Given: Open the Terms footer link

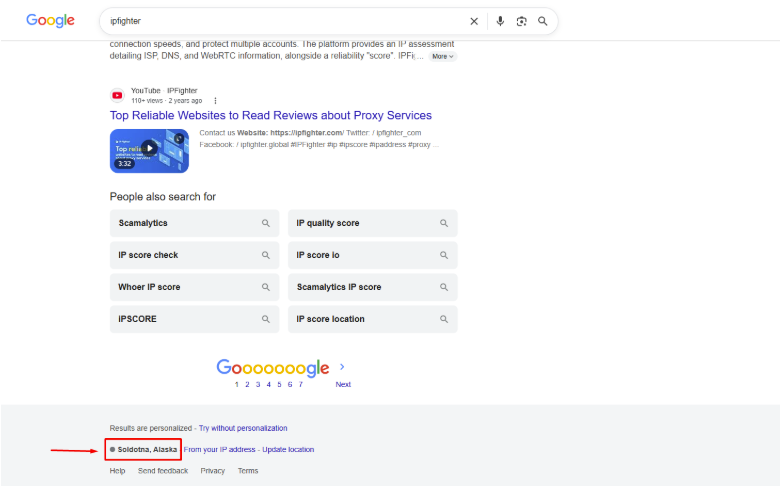Looking at the screenshot, I should pos(248,471).
